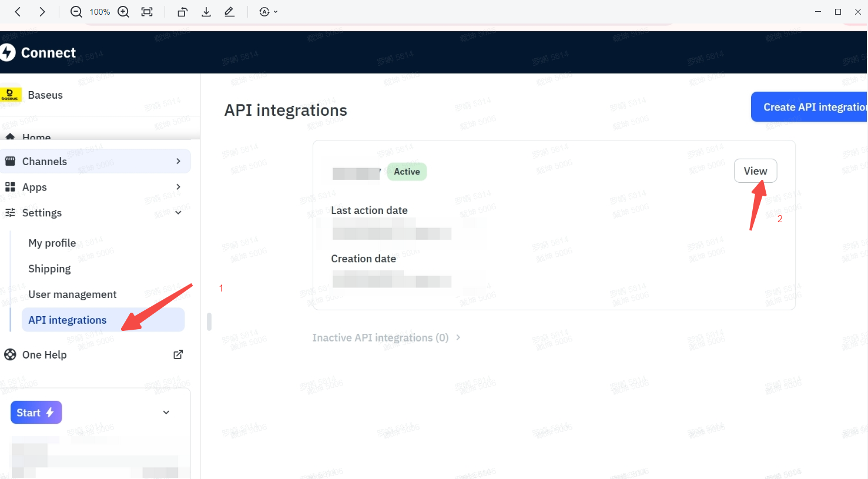Click the Baseus account name

(x=45, y=95)
